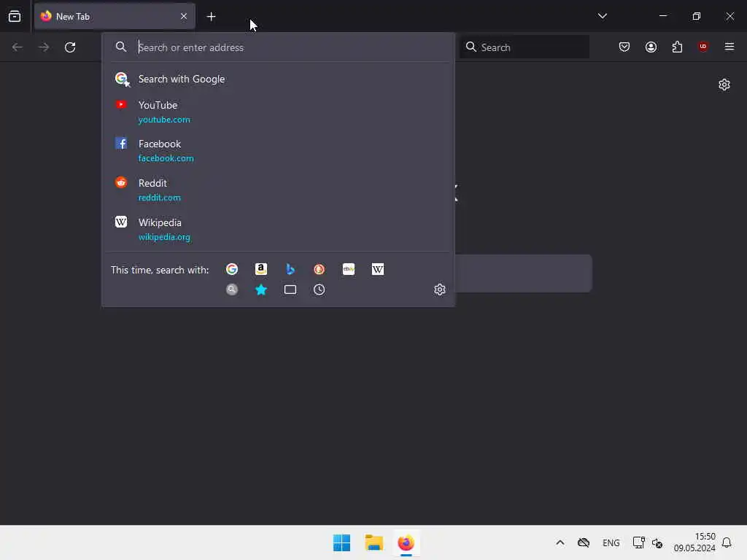Search this time with eBay
This screenshot has height=560, width=747.
[x=349, y=270]
